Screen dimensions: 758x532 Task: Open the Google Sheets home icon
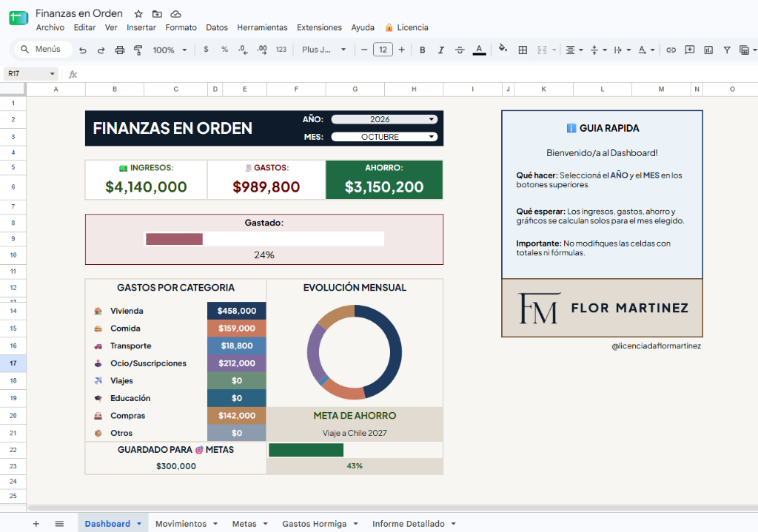tap(19, 18)
